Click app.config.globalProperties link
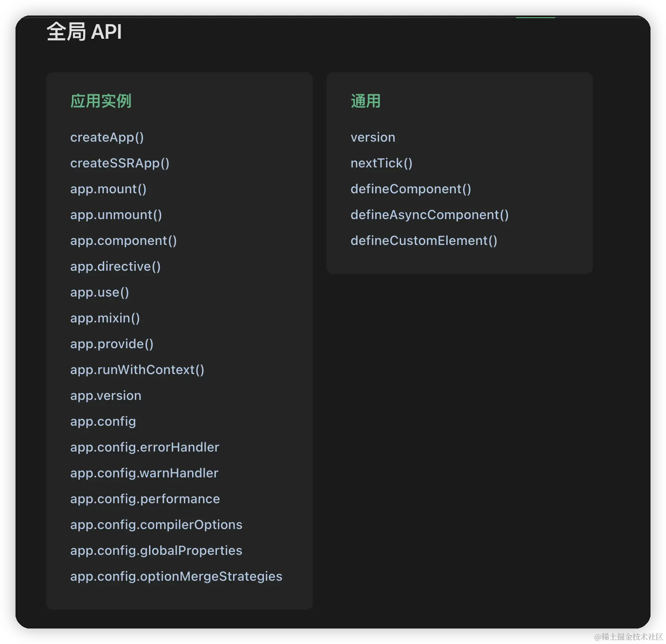666x644 pixels. click(x=156, y=551)
